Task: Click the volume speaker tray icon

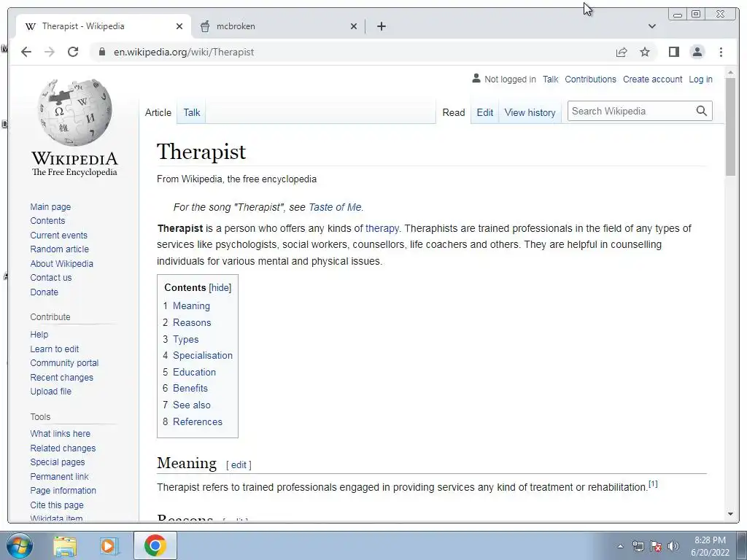Action: tap(673, 546)
